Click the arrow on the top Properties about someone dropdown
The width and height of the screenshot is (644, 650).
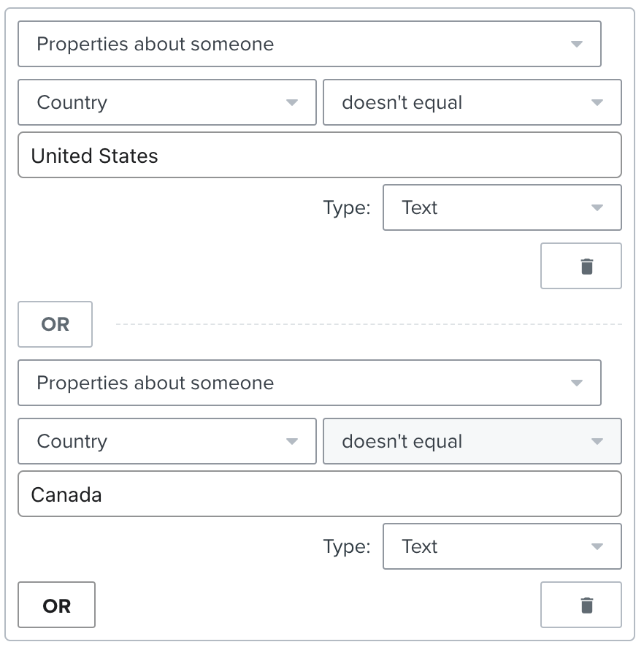576,44
